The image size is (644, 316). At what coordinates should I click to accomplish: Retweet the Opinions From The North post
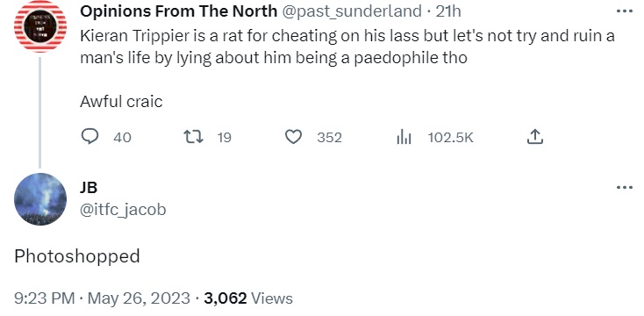193,136
